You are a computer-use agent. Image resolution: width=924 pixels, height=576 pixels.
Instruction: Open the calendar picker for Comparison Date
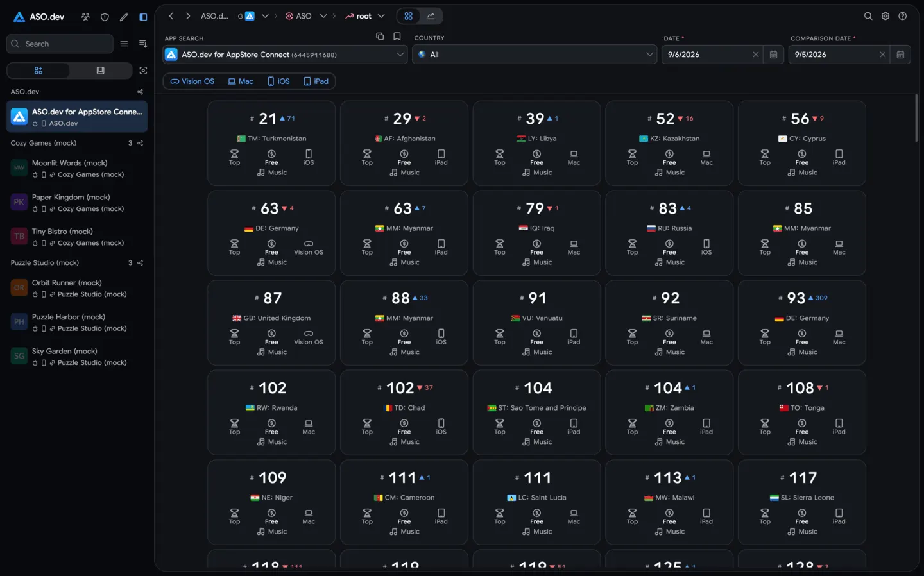pos(901,55)
